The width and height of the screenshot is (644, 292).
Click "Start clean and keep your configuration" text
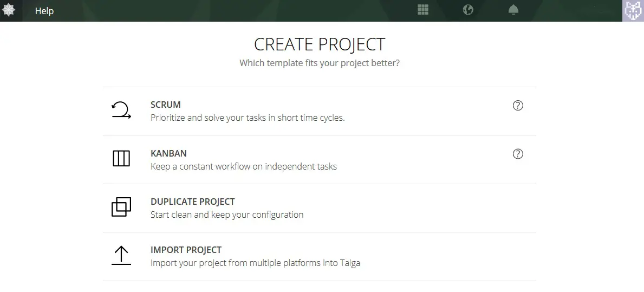(x=226, y=215)
